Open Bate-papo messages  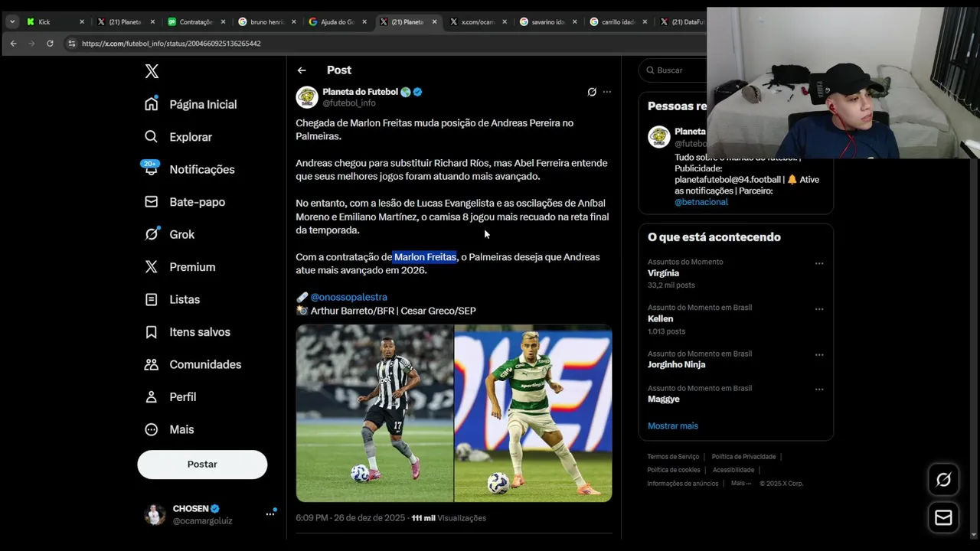185,202
